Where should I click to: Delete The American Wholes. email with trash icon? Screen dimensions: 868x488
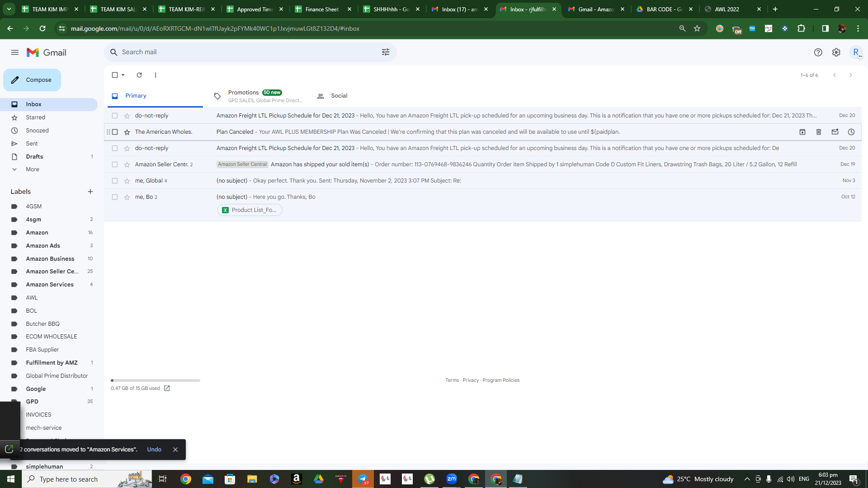click(x=819, y=132)
